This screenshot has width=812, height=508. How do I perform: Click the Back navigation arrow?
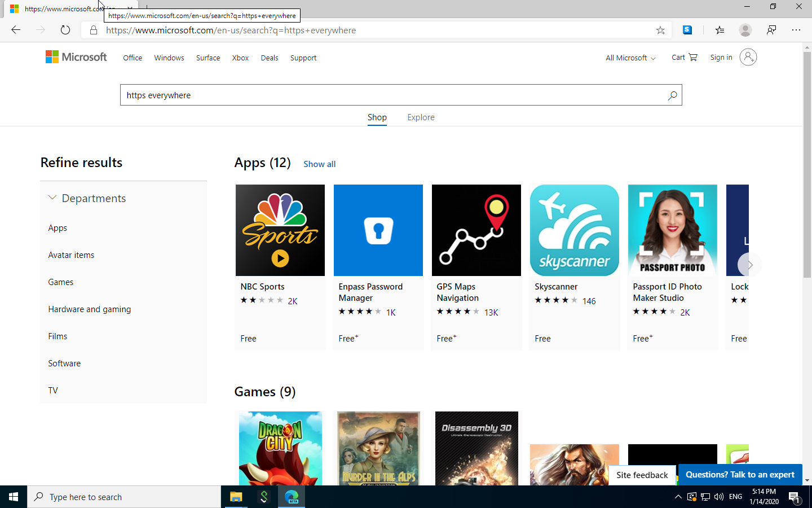pos(15,30)
